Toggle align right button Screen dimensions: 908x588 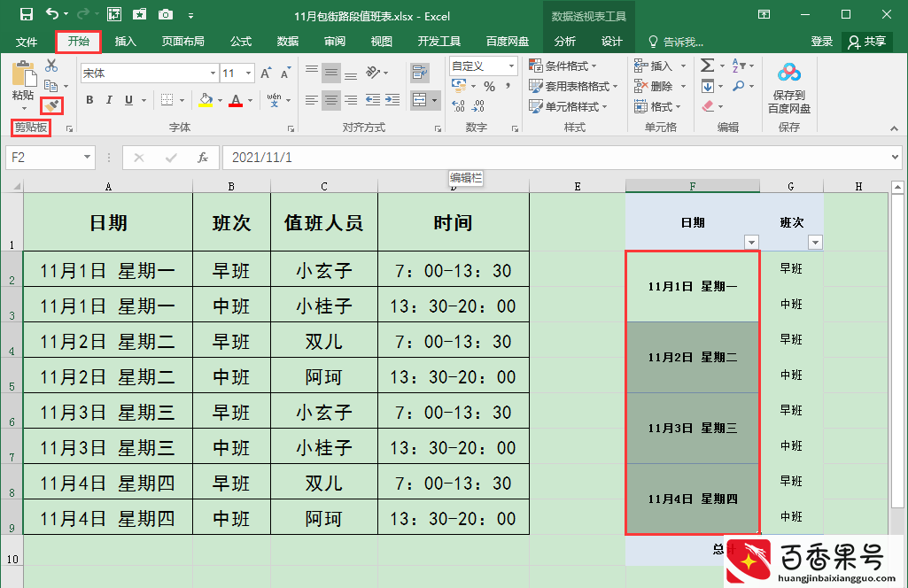click(351, 100)
